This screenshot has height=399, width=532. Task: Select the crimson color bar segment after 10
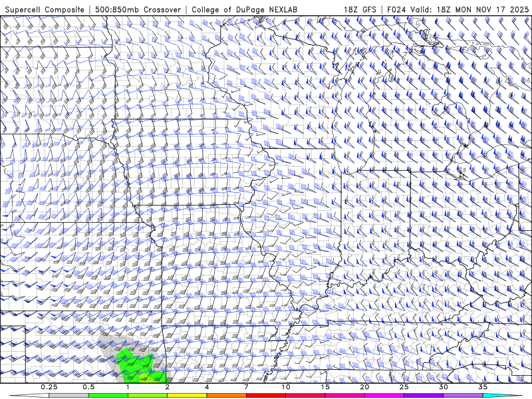coord(305,396)
